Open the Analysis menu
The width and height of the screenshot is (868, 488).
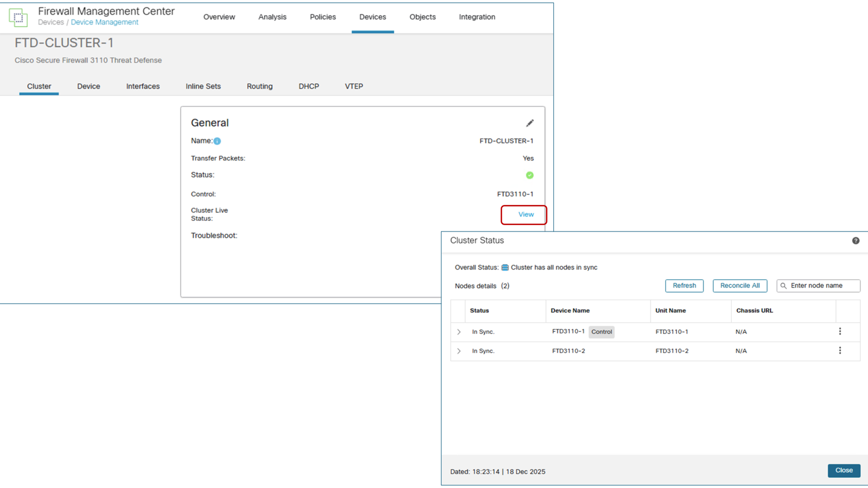[272, 17]
